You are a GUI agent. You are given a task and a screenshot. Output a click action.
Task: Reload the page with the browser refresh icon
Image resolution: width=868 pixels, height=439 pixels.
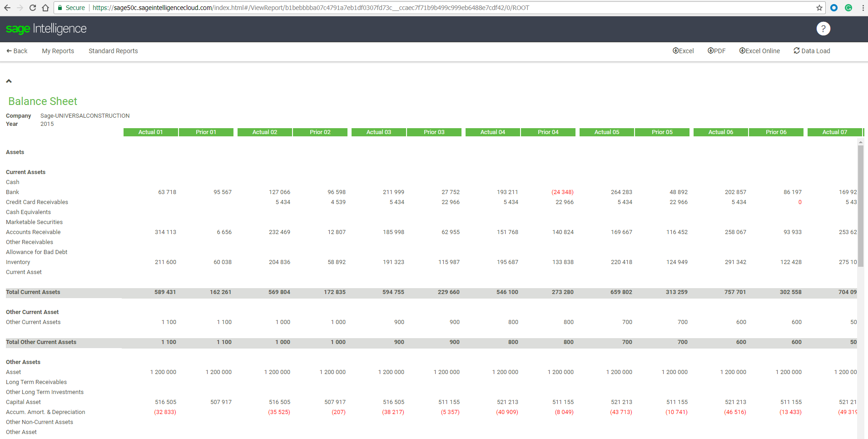(x=33, y=8)
